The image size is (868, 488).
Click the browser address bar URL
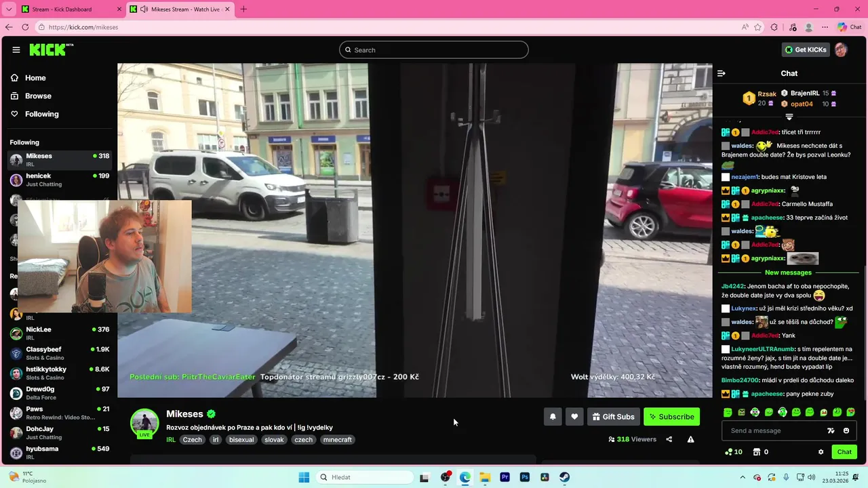pyautogui.click(x=83, y=27)
